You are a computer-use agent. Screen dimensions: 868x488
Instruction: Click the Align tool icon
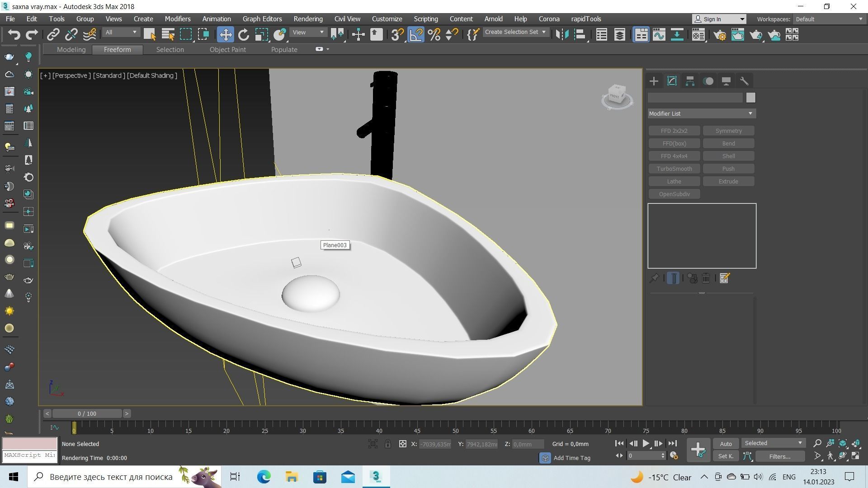click(580, 34)
